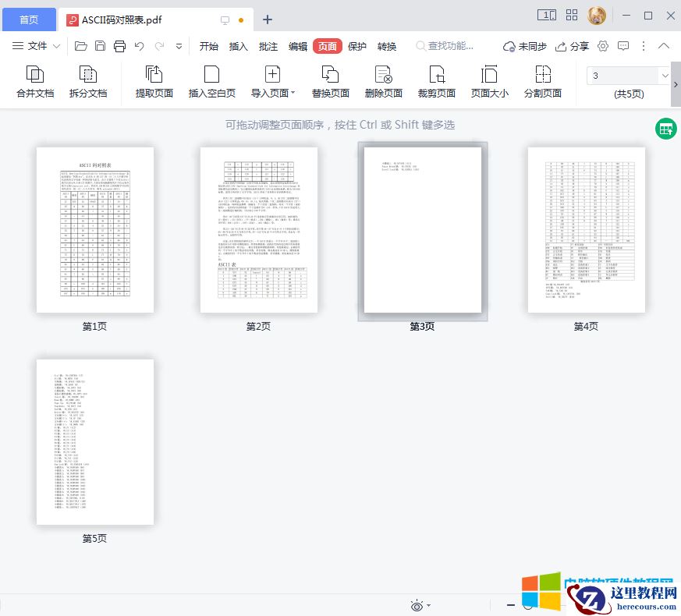Open the 编辑 (Edit) tab
Image resolution: width=681 pixels, height=616 pixels.
tap(298, 46)
